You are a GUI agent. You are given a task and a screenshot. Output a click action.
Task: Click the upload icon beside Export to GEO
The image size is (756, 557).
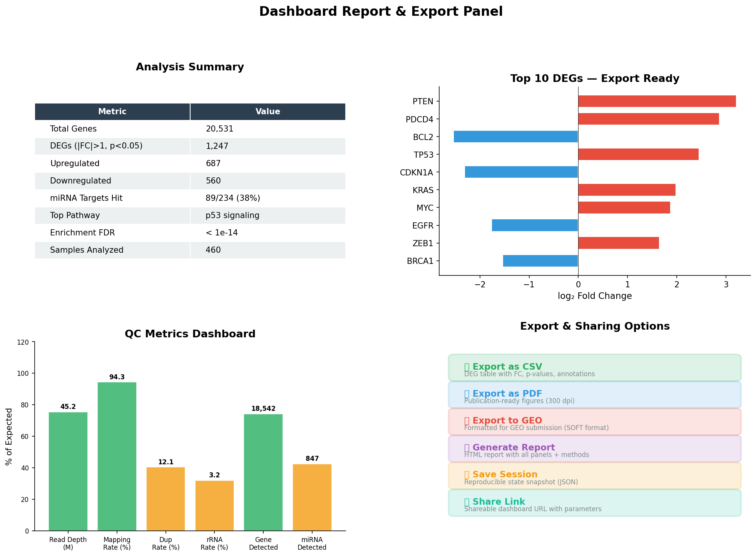tap(467, 420)
